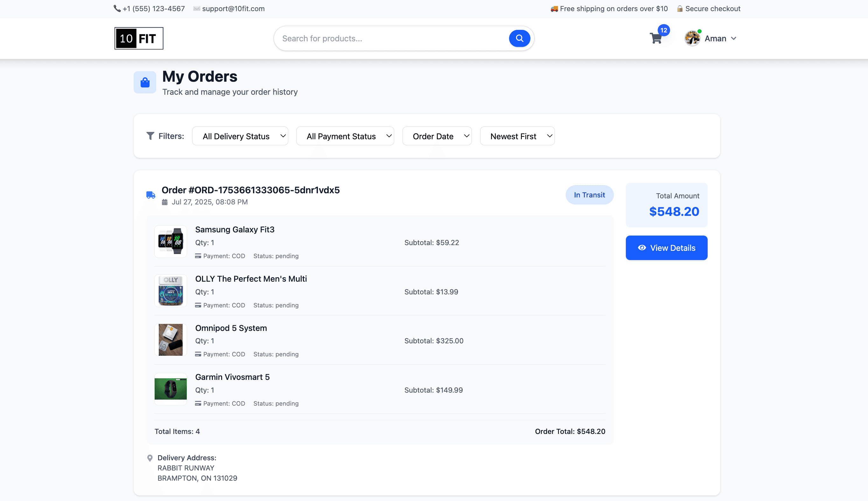Click the funnel Filters icon
Viewport: 868px width, 501px height.
point(150,136)
